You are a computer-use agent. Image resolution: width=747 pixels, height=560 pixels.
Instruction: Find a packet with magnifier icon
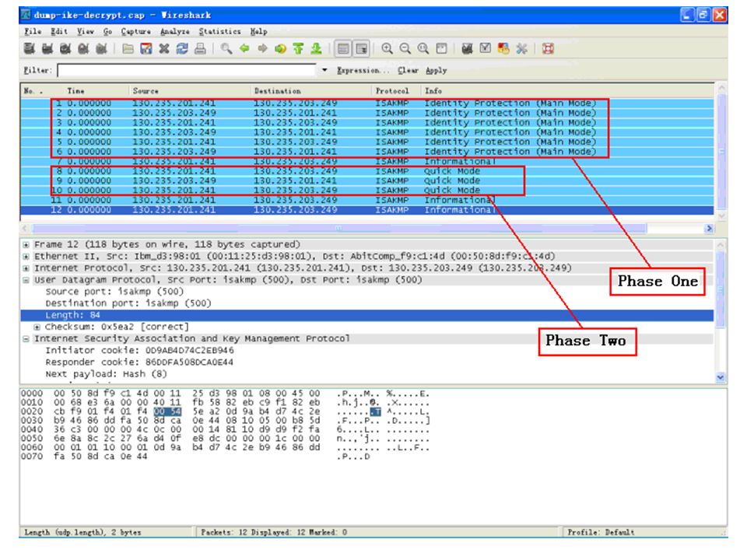point(226,48)
